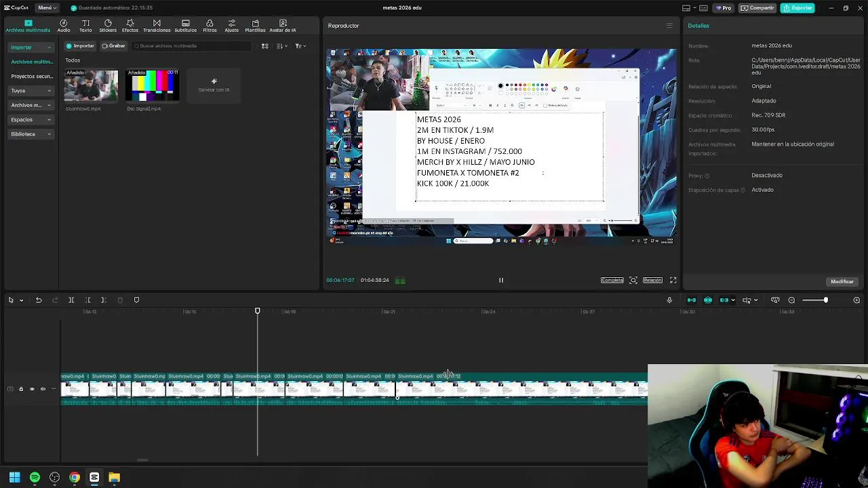Open the pointer tool mode dropdown
Image resolution: width=868 pixels, height=488 pixels.
pyautogui.click(x=21, y=300)
